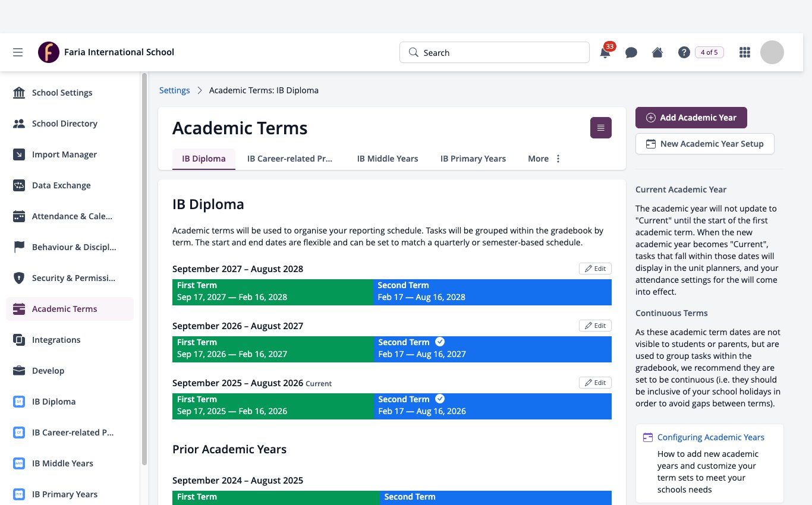Viewport: 812px width, 505px height.
Task: Click New Academic Year Setup button
Action: [705, 144]
